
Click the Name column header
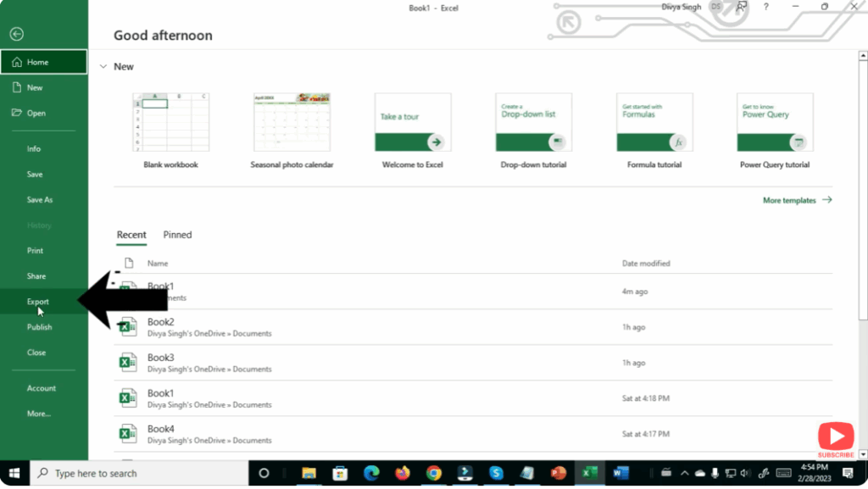158,264
